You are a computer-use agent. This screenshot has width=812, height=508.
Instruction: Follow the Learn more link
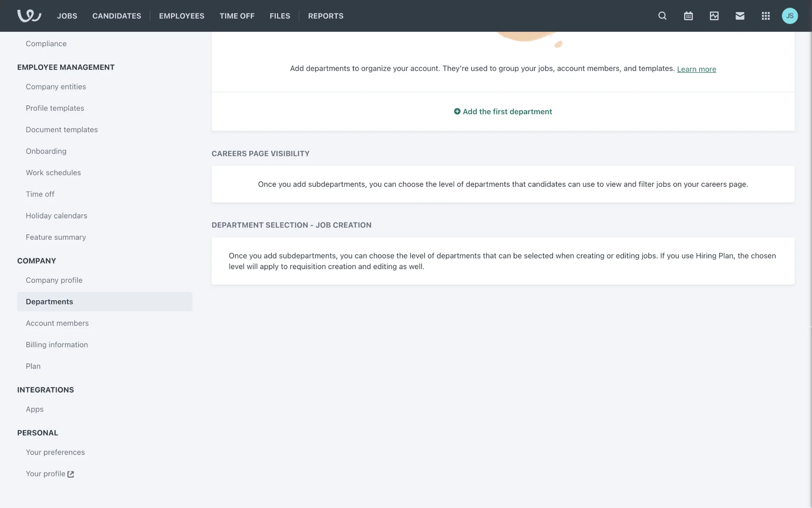[x=696, y=69]
